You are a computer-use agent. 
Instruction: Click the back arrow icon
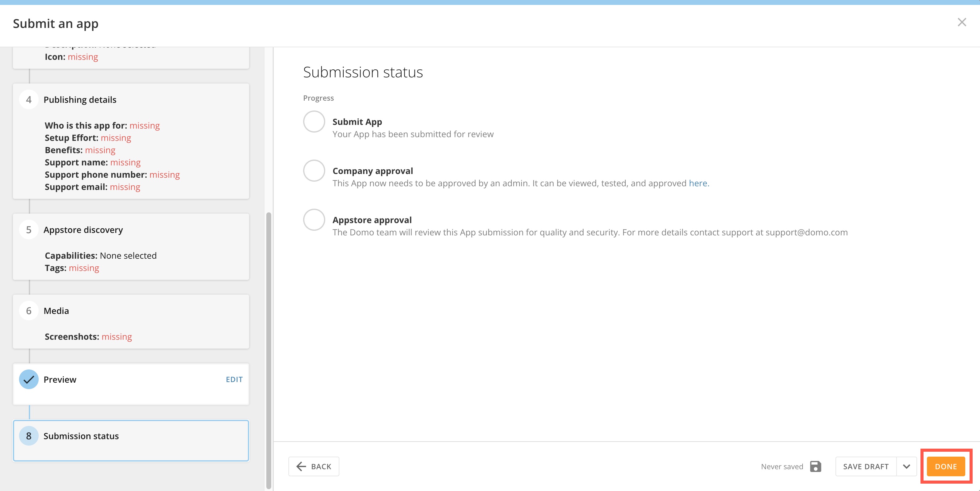(301, 466)
